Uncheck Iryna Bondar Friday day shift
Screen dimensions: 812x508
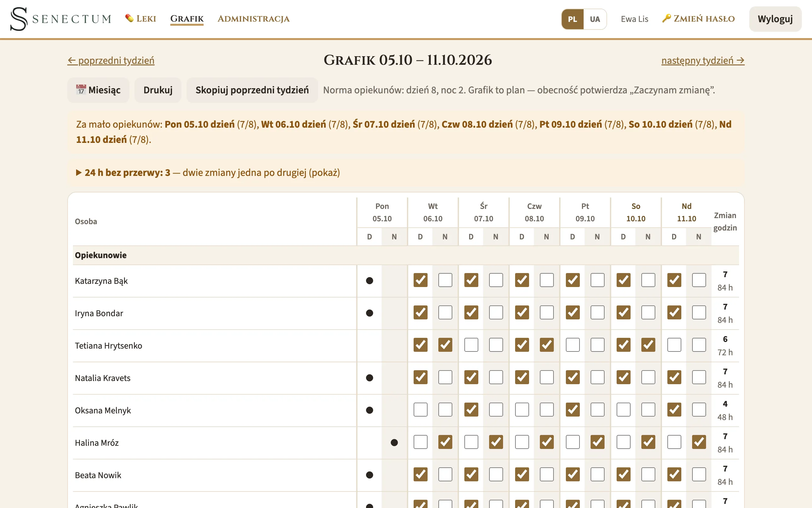coord(573,313)
